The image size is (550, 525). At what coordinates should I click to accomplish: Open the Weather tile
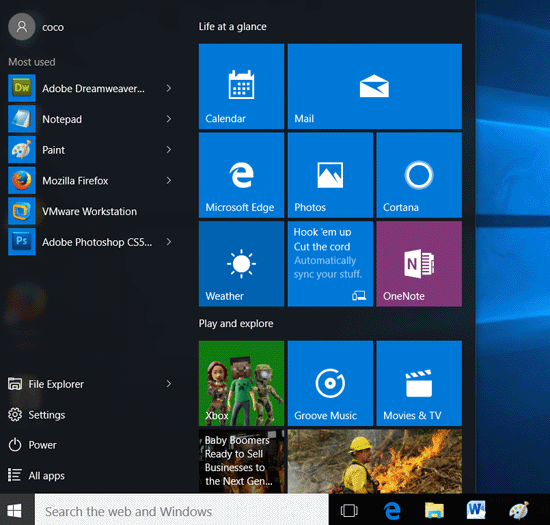tap(241, 264)
